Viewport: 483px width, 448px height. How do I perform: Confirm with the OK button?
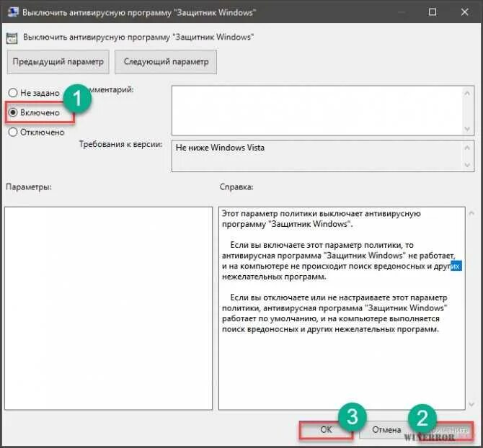click(326, 429)
